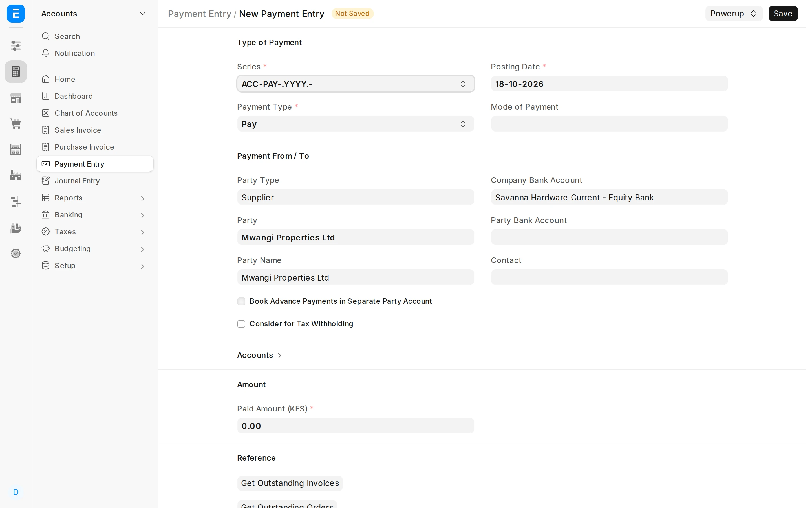Open the ship/assets icon in left rail
Screen dimensions: 812x508
(16, 228)
